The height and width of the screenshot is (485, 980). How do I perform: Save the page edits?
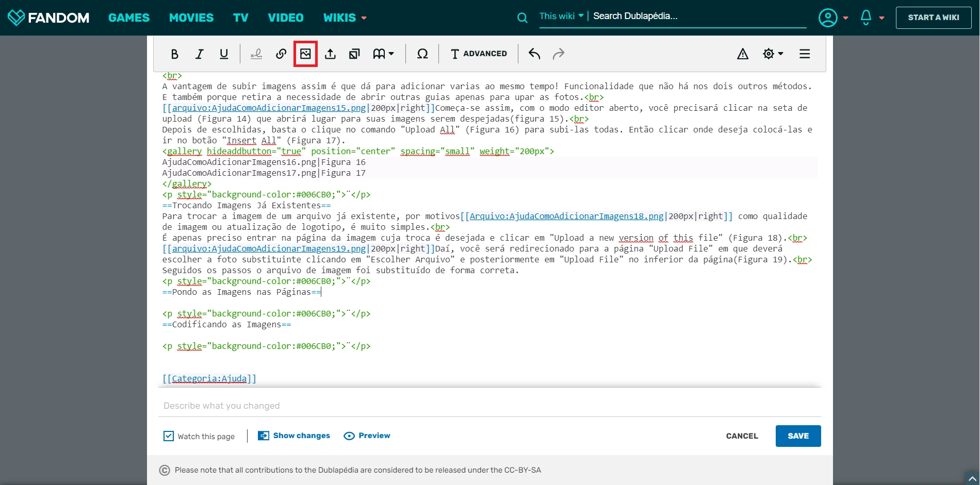(798, 436)
